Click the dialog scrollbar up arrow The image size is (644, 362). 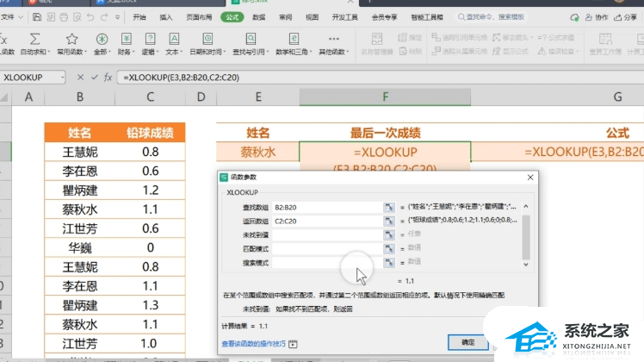coord(526,206)
